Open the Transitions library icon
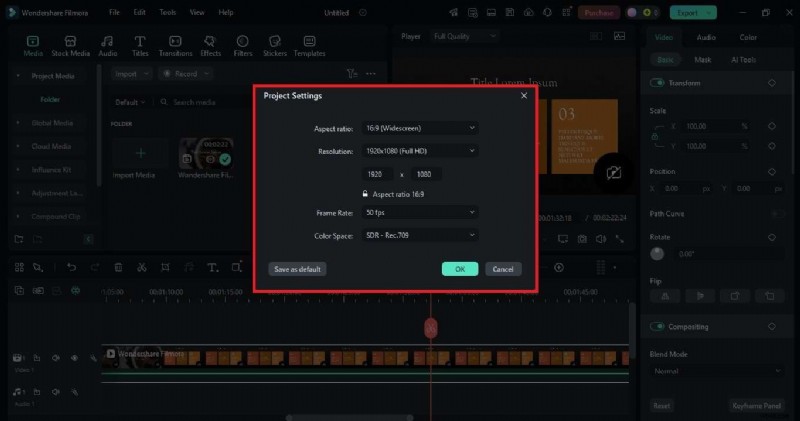 [x=175, y=44]
